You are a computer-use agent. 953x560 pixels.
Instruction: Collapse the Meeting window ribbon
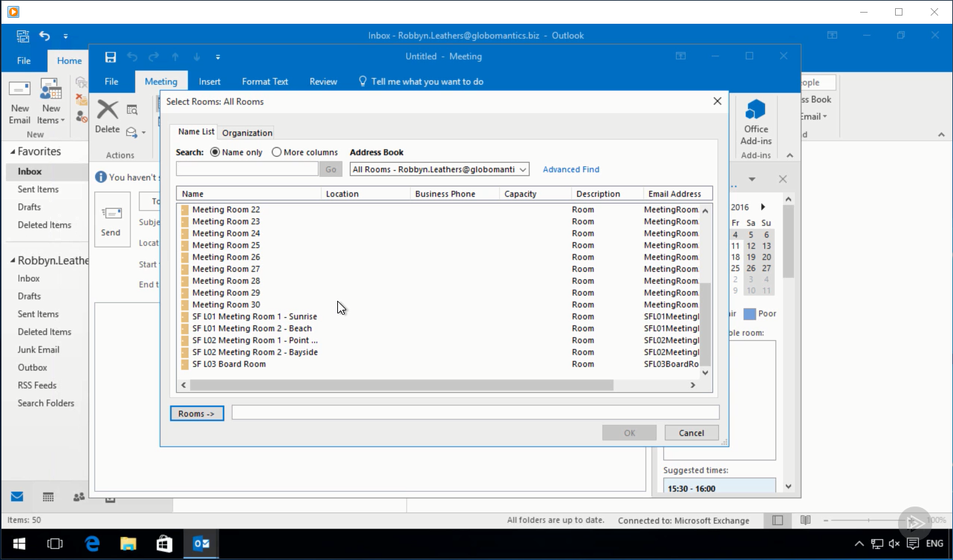click(x=790, y=155)
